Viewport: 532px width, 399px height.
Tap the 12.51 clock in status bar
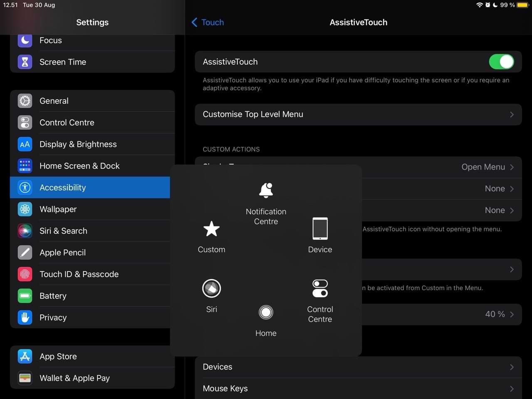pos(10,5)
